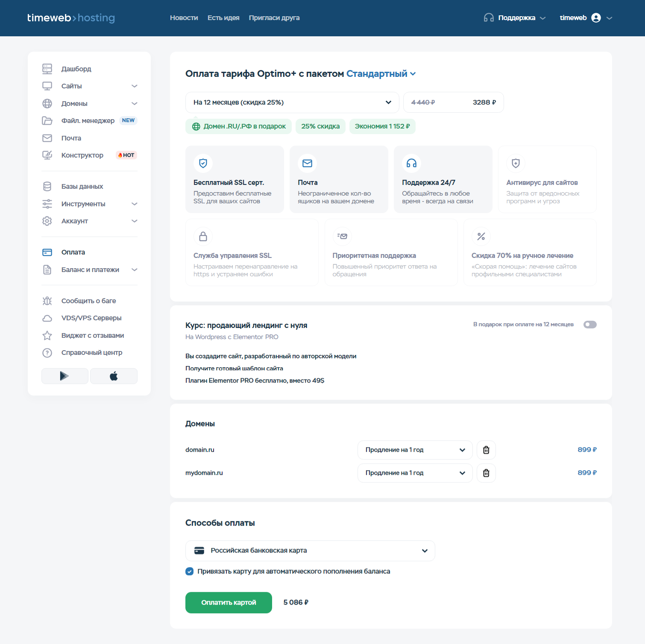Click the user avatar icon in header
Viewport: 645px width, 644px height.
coord(596,18)
